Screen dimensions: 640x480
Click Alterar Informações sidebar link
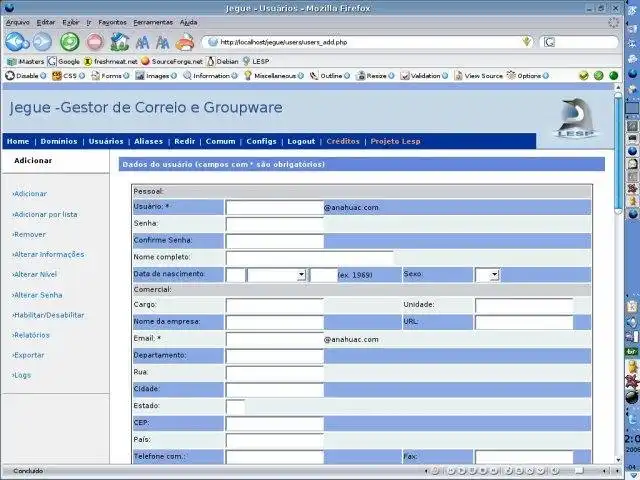(48, 254)
